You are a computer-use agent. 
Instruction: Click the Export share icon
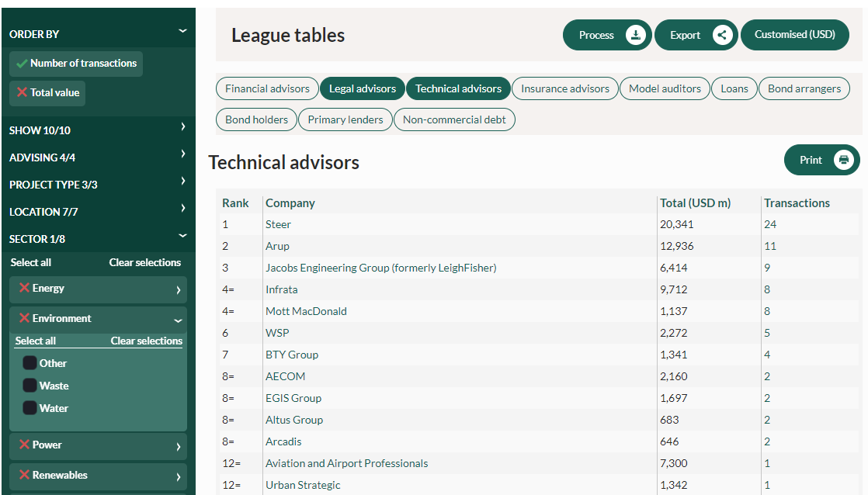point(722,35)
